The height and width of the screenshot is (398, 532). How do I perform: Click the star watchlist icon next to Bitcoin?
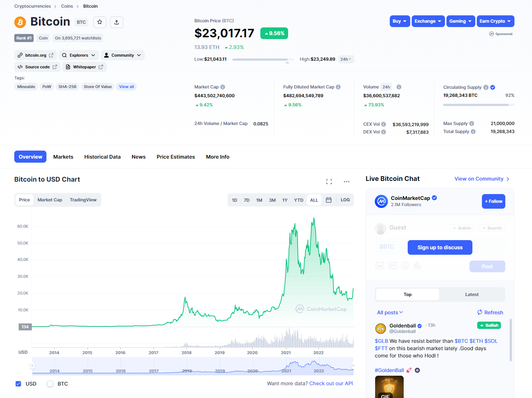pos(100,22)
